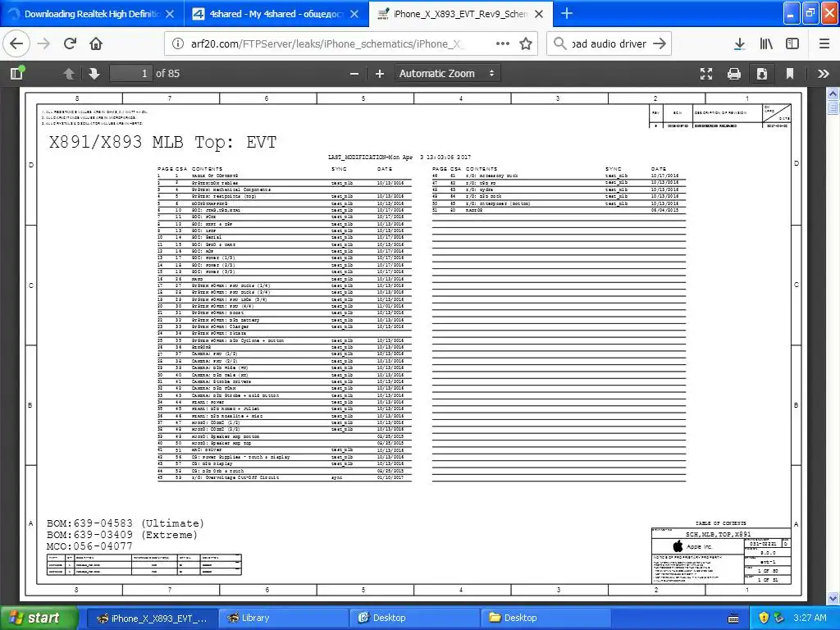Open the Library bookmarks menu

click(766, 43)
